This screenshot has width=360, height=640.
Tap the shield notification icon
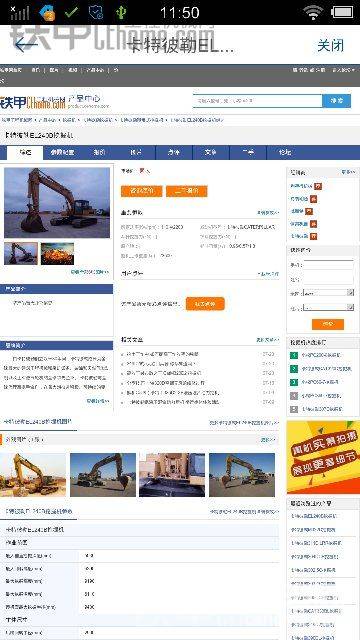click(x=96, y=12)
